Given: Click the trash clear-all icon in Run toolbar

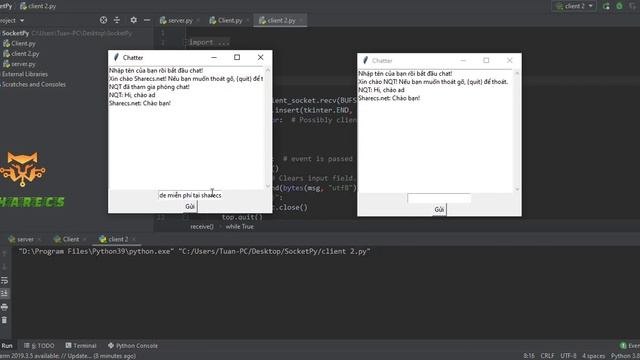Looking at the screenshot, I should [4, 320].
